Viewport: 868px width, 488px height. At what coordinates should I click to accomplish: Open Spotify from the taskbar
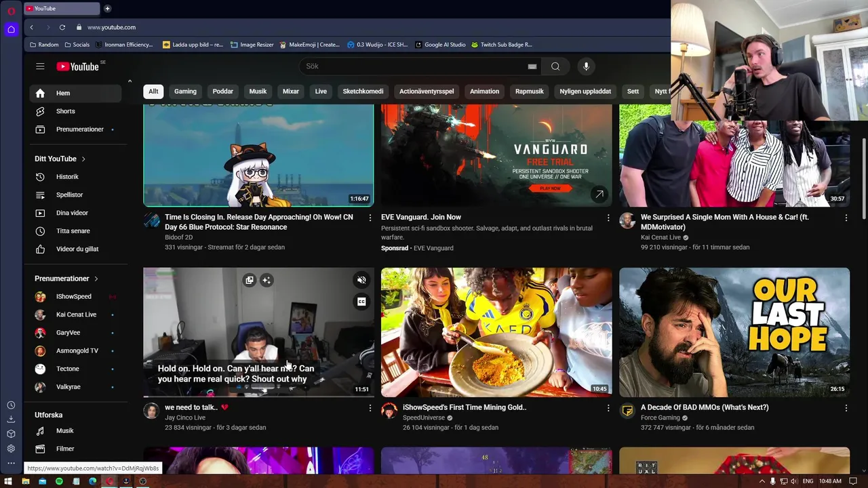[59, 481]
